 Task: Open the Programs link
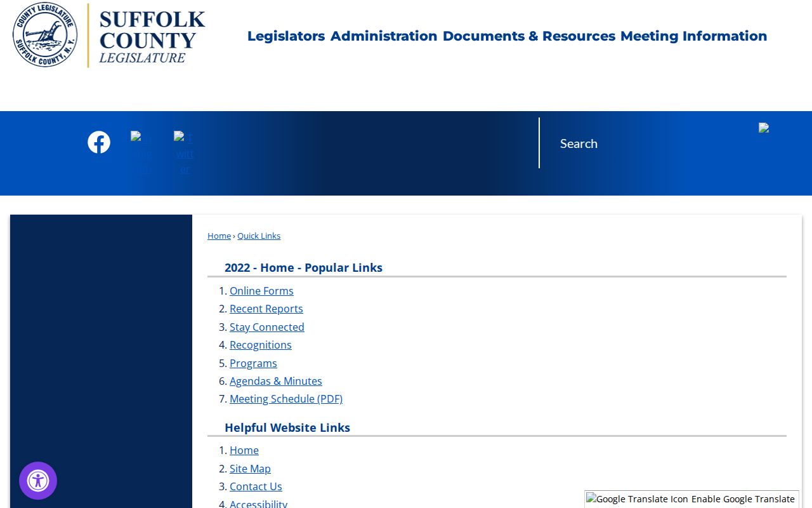253,363
